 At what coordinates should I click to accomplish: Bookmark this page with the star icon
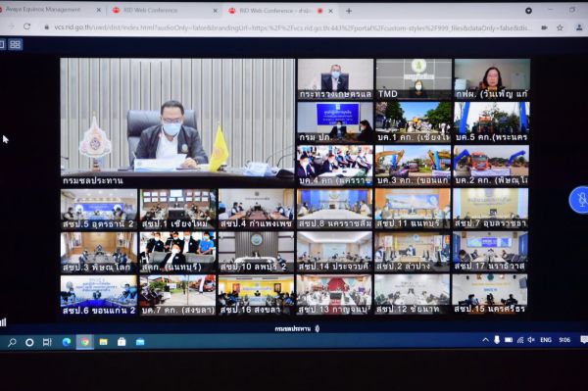click(x=560, y=27)
